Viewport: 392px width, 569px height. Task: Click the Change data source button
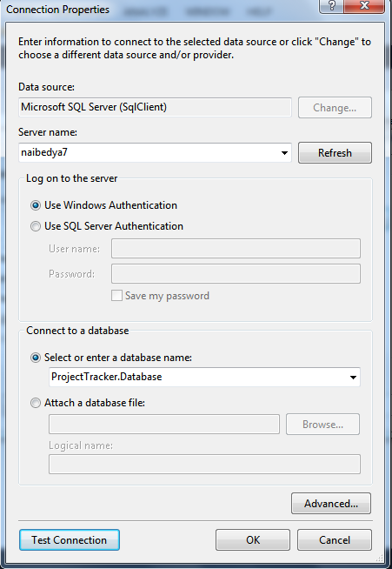tap(335, 108)
